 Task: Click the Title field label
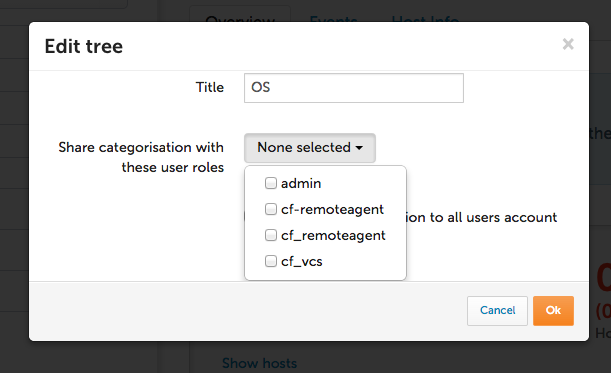pos(210,87)
